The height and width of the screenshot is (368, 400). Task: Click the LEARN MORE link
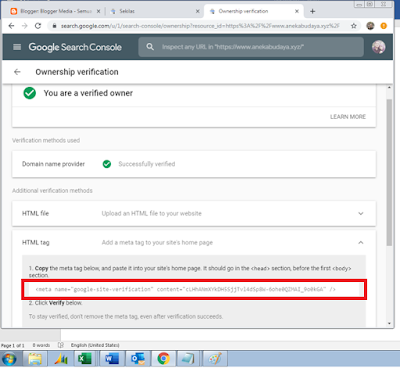348,117
